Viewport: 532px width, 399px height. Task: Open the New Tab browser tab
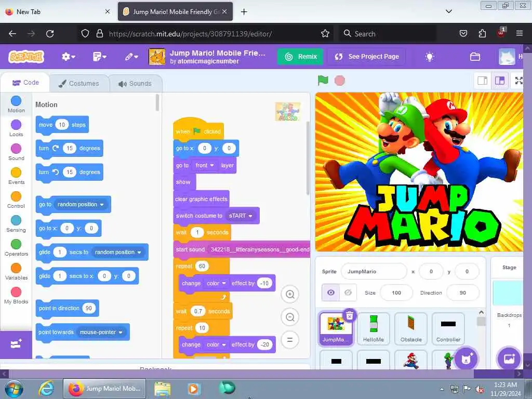(58, 12)
